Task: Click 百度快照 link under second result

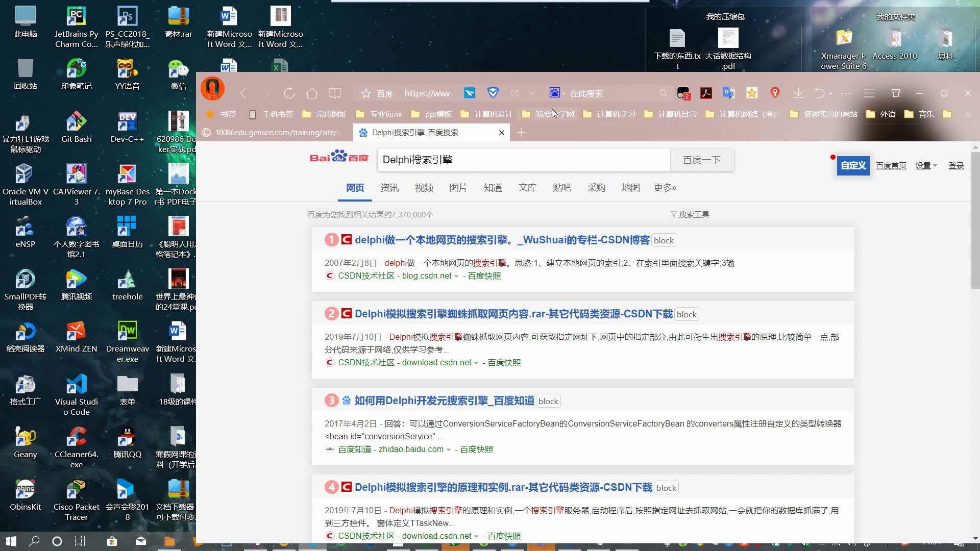Action: [504, 363]
